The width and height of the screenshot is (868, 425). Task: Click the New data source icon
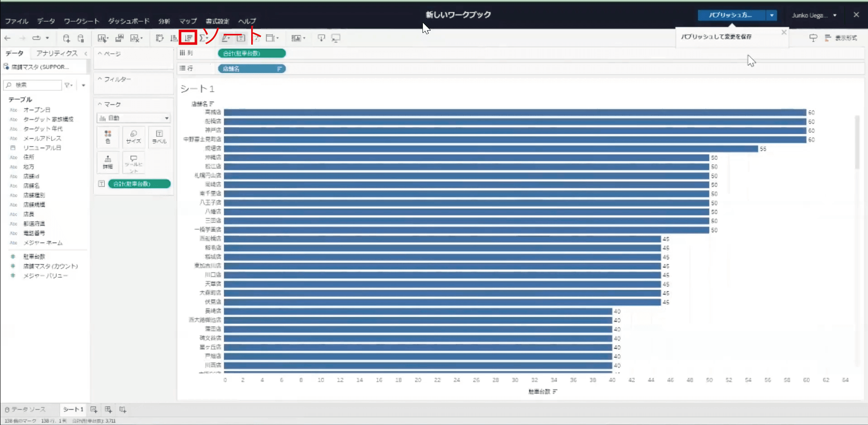66,38
